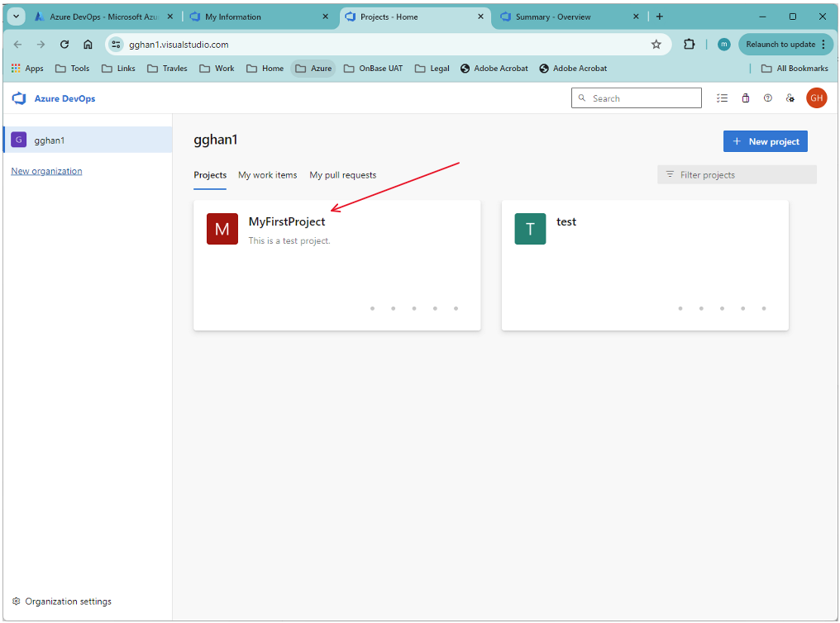Screen dimensions: 840x623
Task: Select the My work items tab
Action: click(x=267, y=175)
